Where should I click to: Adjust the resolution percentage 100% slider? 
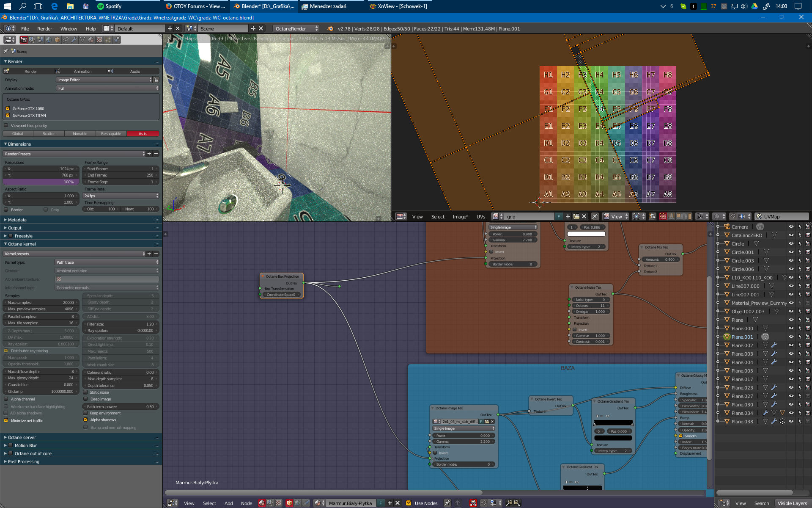tap(40, 182)
